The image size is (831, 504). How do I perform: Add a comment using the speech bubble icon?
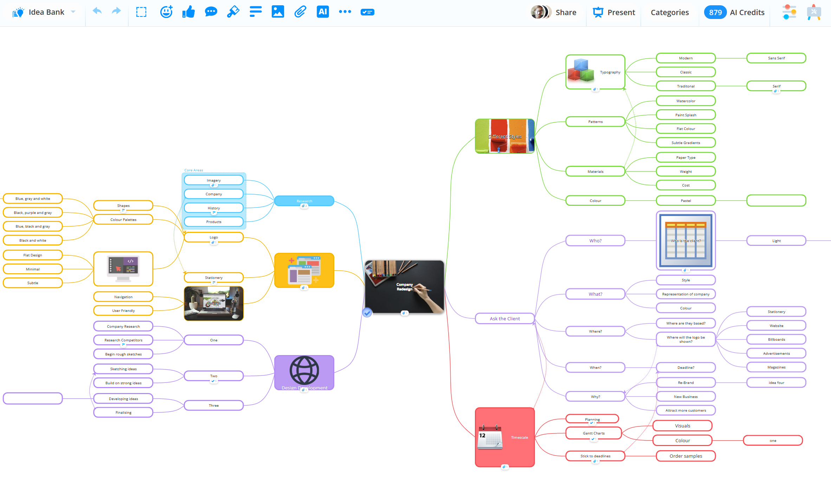[x=211, y=12]
